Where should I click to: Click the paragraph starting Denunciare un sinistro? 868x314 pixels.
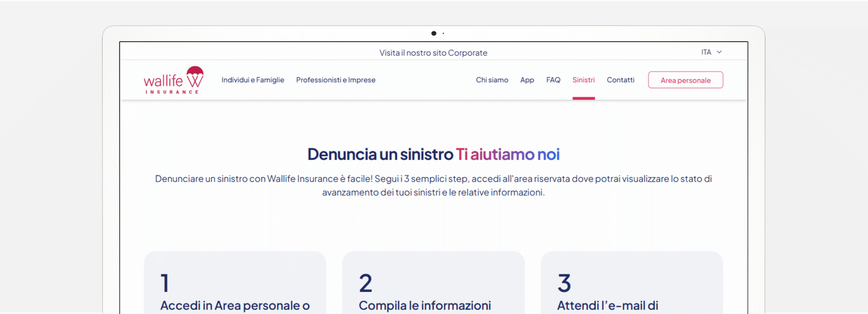point(433,185)
